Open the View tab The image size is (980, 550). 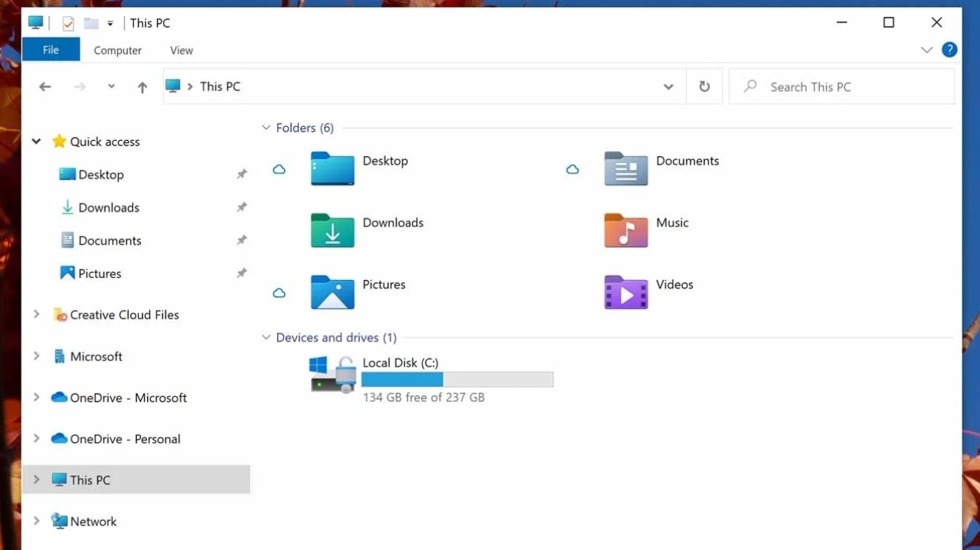(x=181, y=50)
